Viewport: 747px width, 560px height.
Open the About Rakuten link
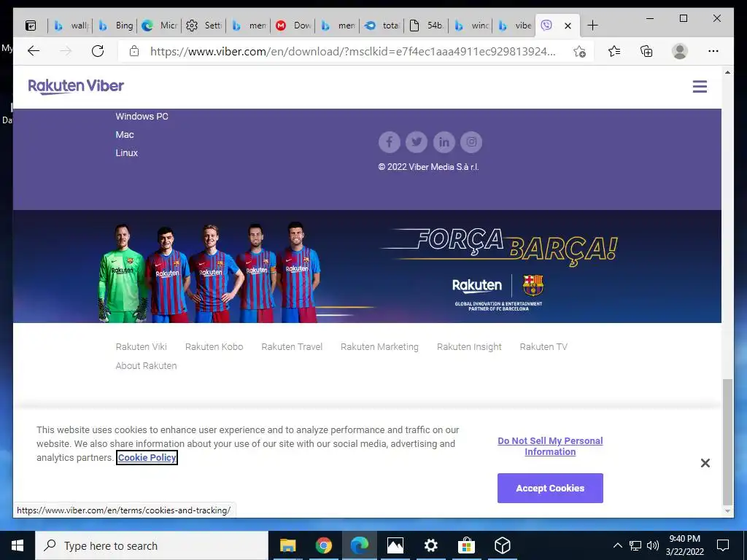[x=146, y=366]
